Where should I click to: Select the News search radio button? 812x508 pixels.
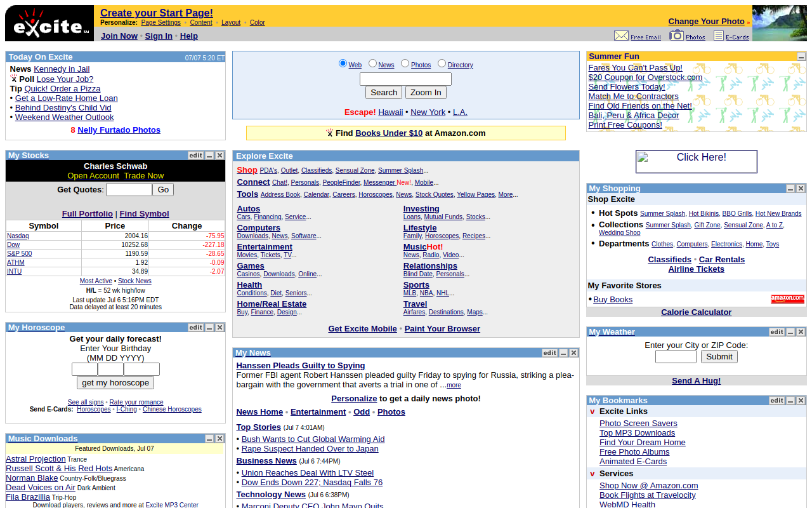[x=373, y=64]
